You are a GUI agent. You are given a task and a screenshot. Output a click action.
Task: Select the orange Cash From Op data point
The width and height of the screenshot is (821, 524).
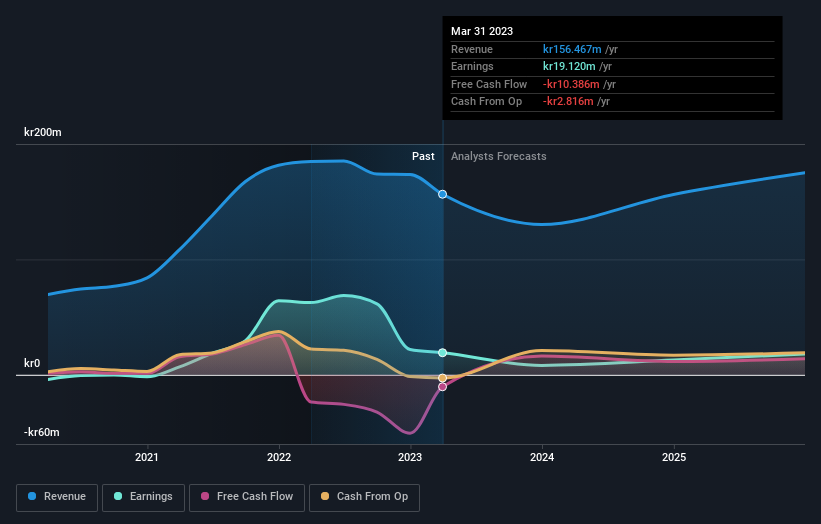point(442,378)
